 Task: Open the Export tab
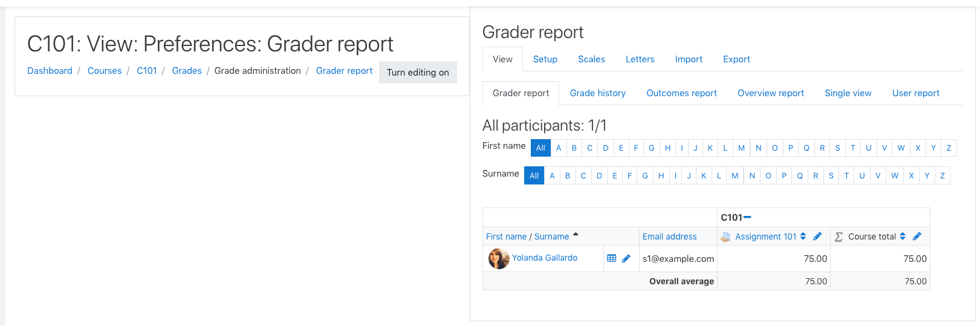pos(736,59)
